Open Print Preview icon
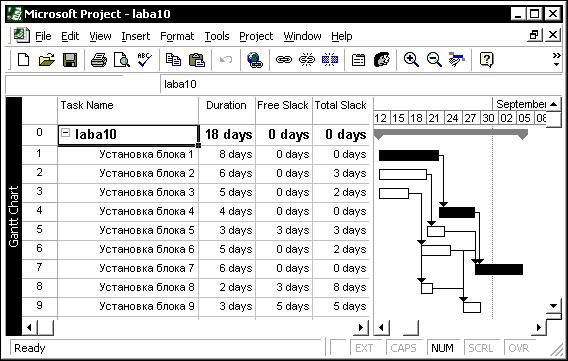Image resolution: width=568 pixels, height=361 pixels. (x=121, y=60)
